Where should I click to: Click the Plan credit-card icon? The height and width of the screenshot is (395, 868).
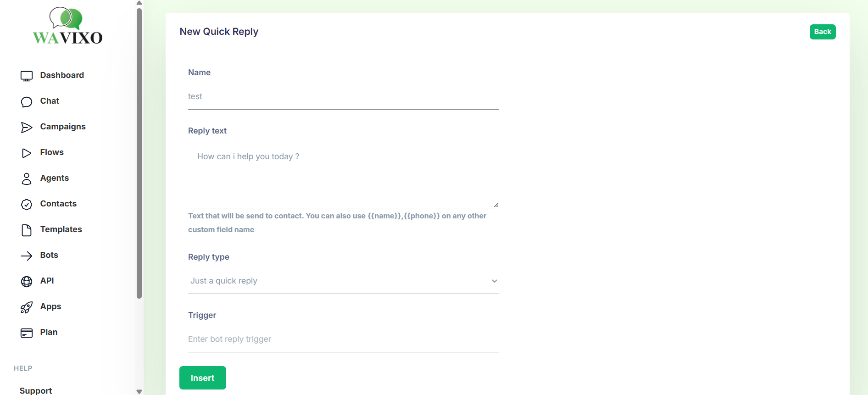point(27,333)
